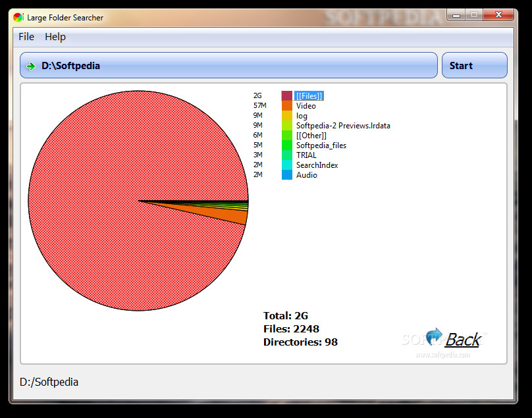
Task: Click the 3M size value
Action: coord(258,155)
